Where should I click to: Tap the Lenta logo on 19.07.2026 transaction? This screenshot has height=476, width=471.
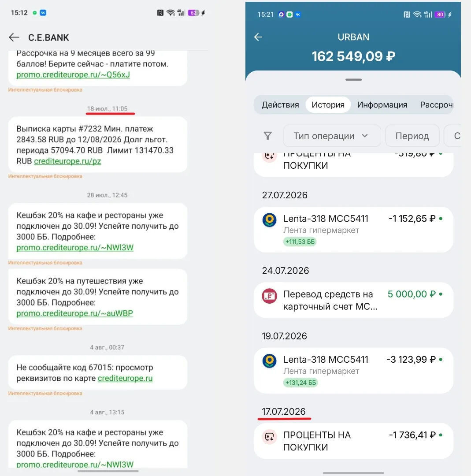tap(269, 361)
